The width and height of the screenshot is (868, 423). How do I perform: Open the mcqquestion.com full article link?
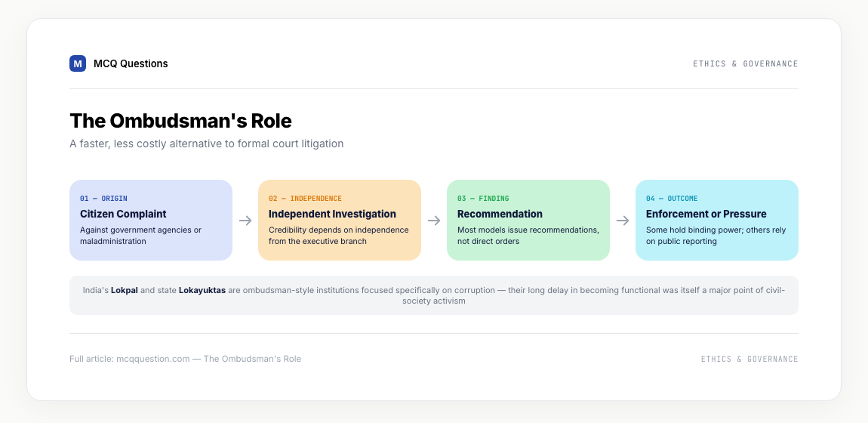pyautogui.click(x=186, y=359)
